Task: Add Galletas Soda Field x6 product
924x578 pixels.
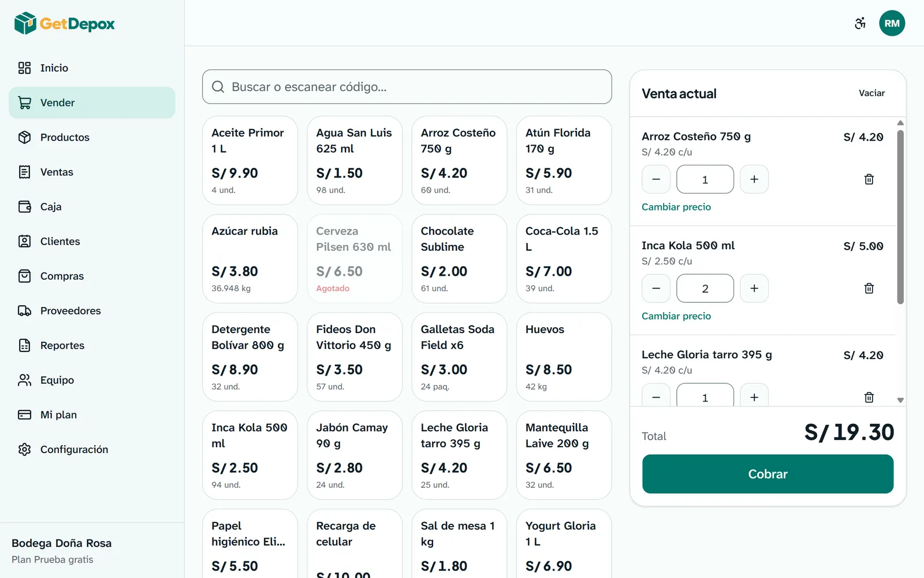Action: click(x=459, y=357)
